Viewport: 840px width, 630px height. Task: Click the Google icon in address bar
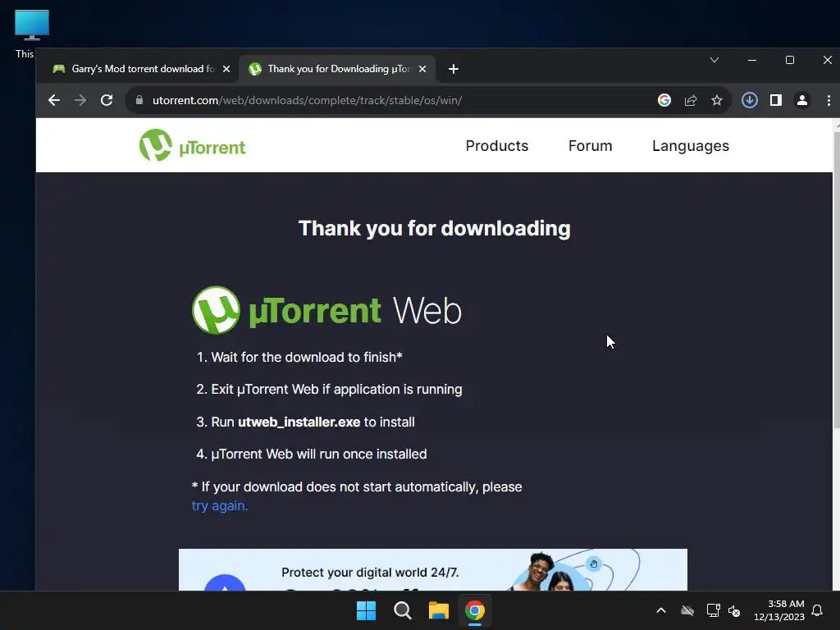click(664, 100)
